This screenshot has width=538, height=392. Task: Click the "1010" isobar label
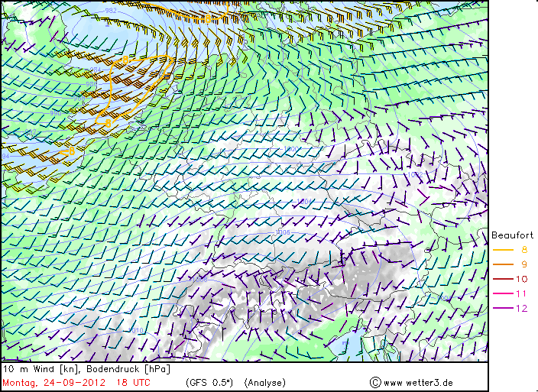[135, 330]
